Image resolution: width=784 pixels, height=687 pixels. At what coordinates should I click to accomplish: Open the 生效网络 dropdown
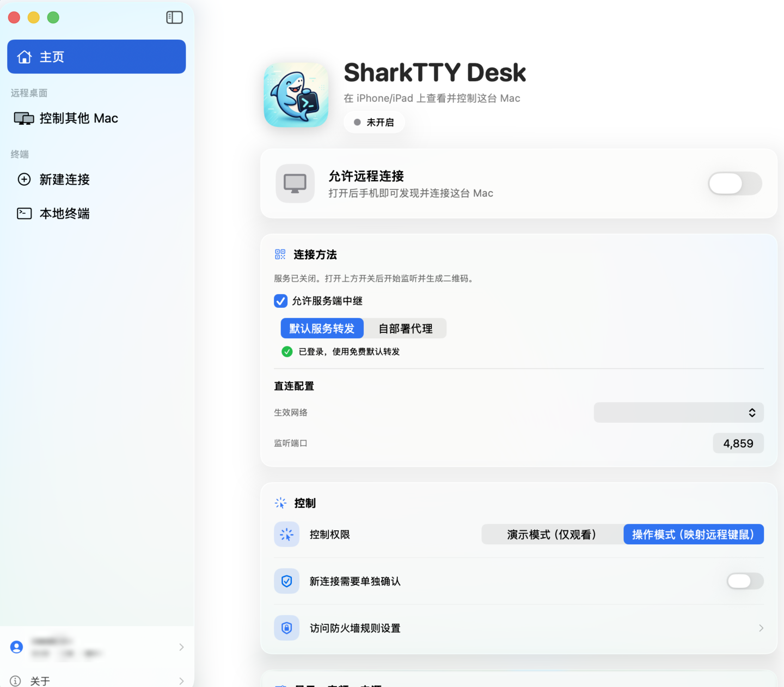click(x=678, y=412)
